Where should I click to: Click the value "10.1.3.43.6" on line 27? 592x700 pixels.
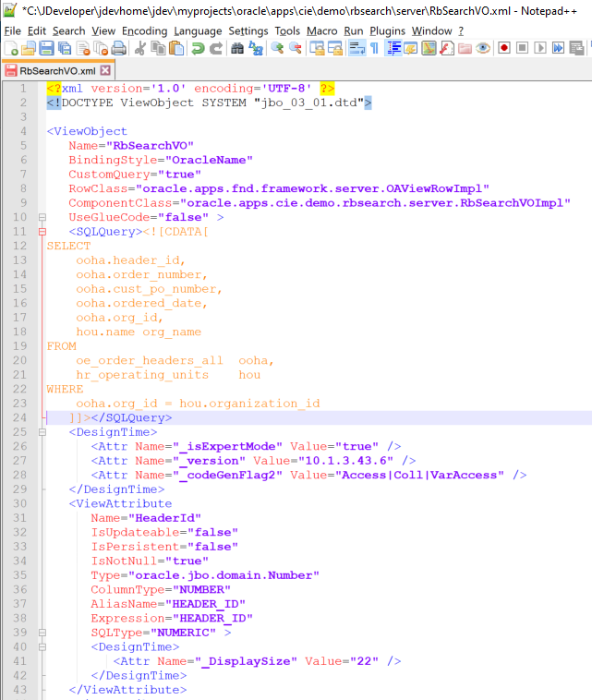point(345,461)
